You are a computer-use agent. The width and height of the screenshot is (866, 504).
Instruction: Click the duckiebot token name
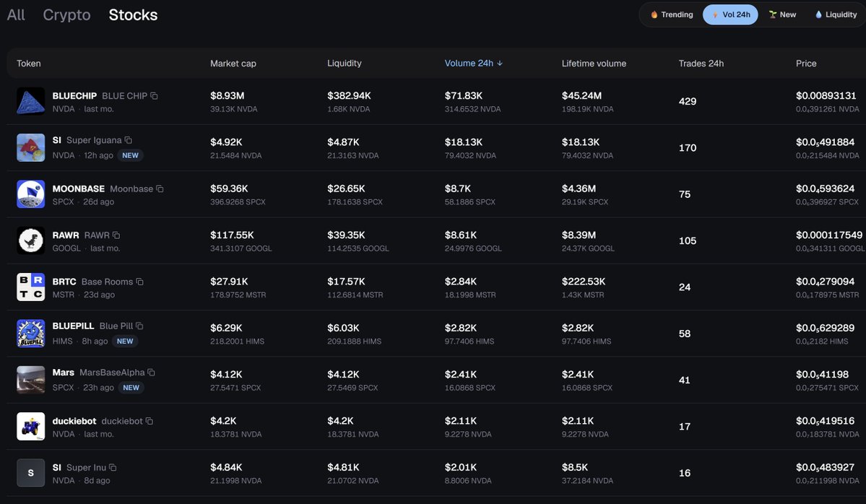74,421
